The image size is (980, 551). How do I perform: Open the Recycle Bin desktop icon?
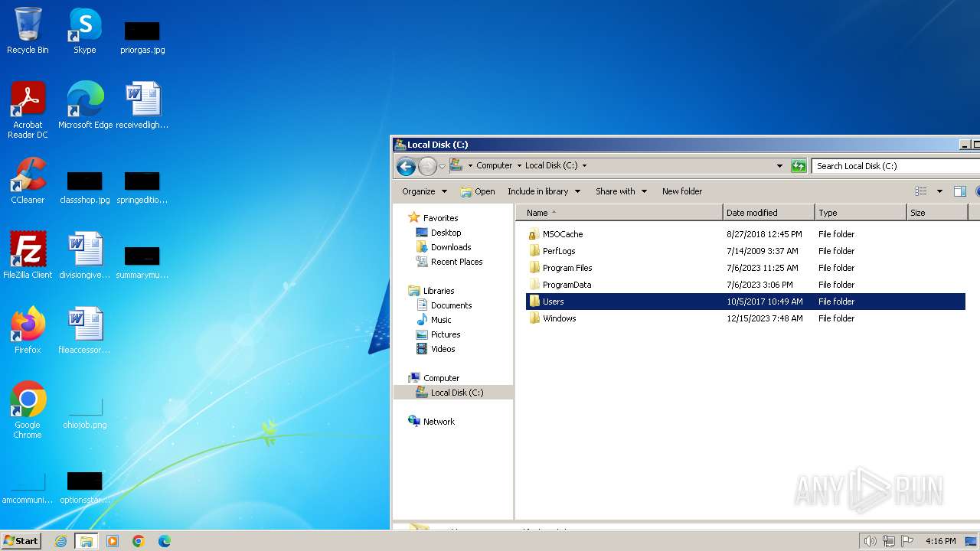28,31
